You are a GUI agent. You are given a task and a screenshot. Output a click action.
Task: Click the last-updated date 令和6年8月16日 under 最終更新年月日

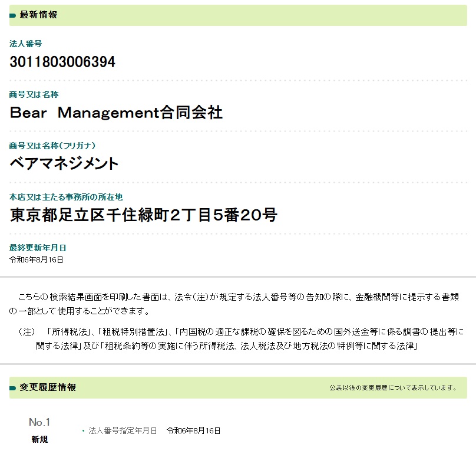[x=37, y=260]
